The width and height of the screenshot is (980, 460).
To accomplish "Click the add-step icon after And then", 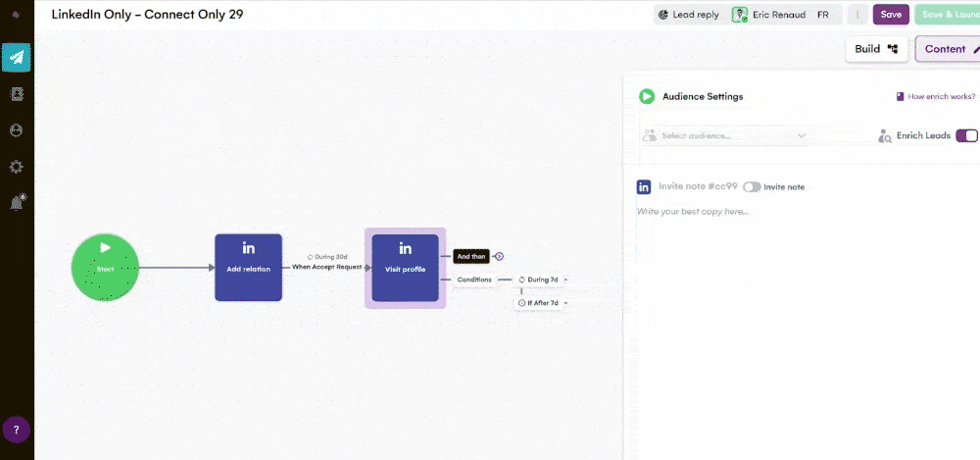I will 499,256.
